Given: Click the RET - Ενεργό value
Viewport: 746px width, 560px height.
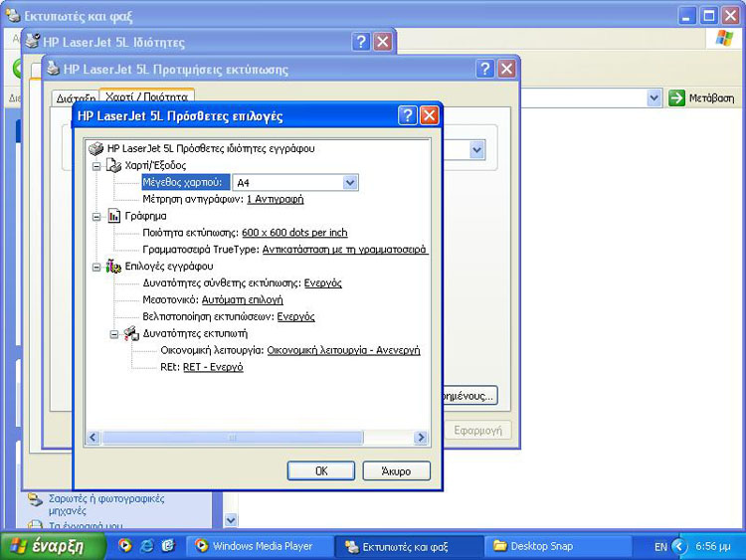Looking at the screenshot, I should tap(213, 367).
